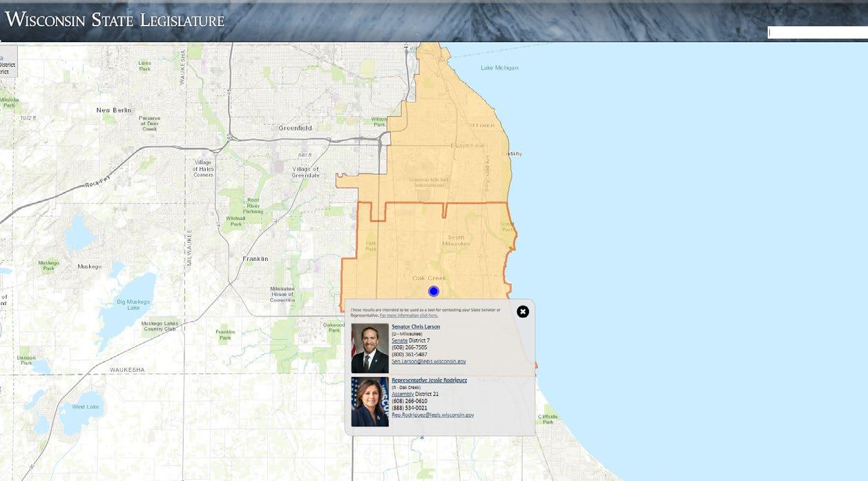Email Sen.Larson@legis.wisconsin.gov
Screen dimensions: 868x481
(x=429, y=361)
